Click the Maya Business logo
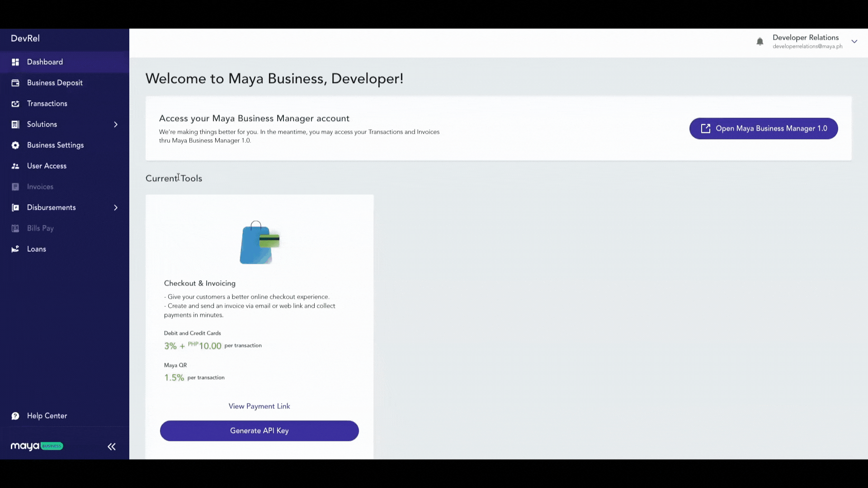The width and height of the screenshot is (868, 488). 37,446
